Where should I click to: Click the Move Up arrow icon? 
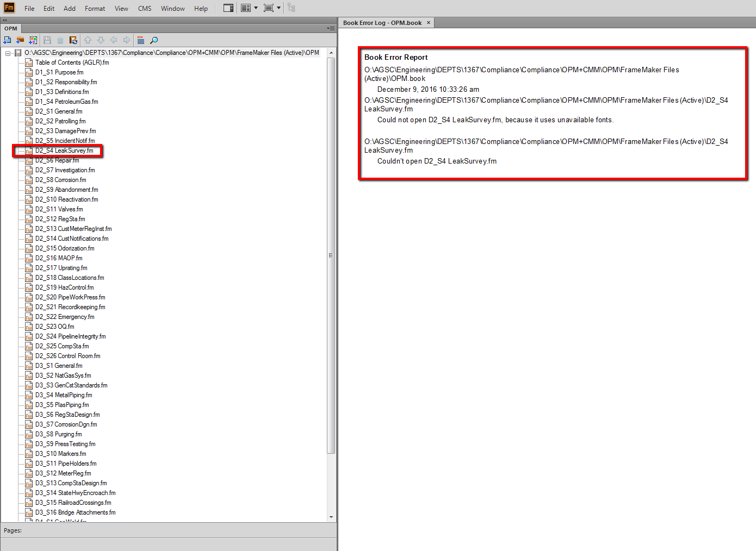[88, 40]
